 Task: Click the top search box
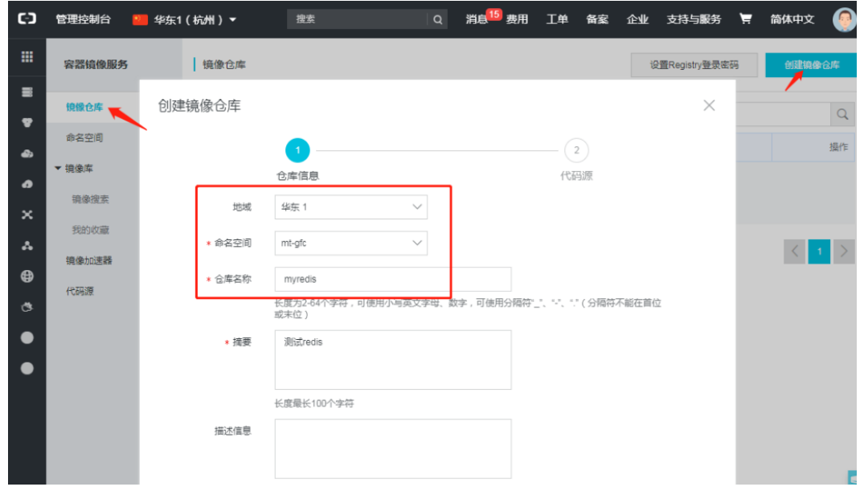coord(358,19)
